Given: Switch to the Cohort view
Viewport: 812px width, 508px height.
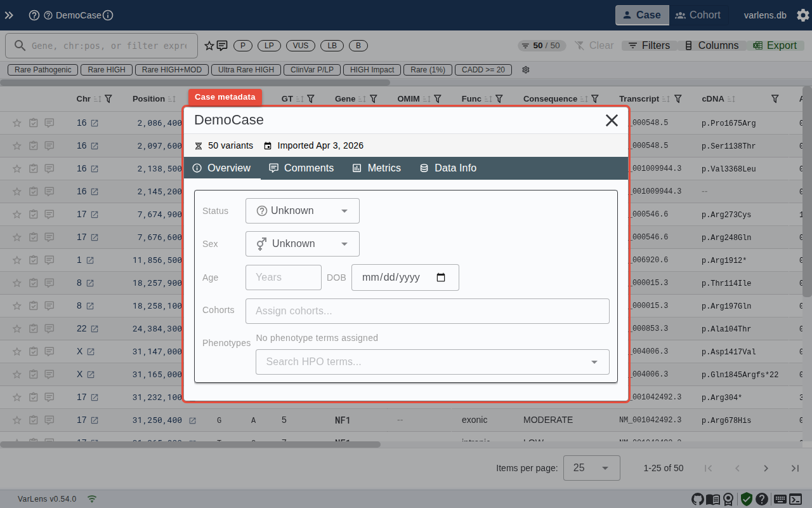Looking at the screenshot, I should pyautogui.click(x=698, y=15).
